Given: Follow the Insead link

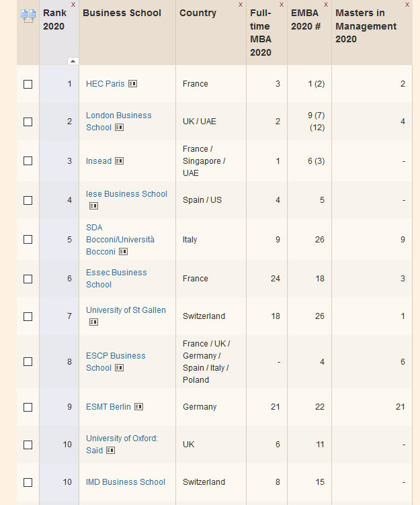Looking at the screenshot, I should pyautogui.click(x=99, y=161).
